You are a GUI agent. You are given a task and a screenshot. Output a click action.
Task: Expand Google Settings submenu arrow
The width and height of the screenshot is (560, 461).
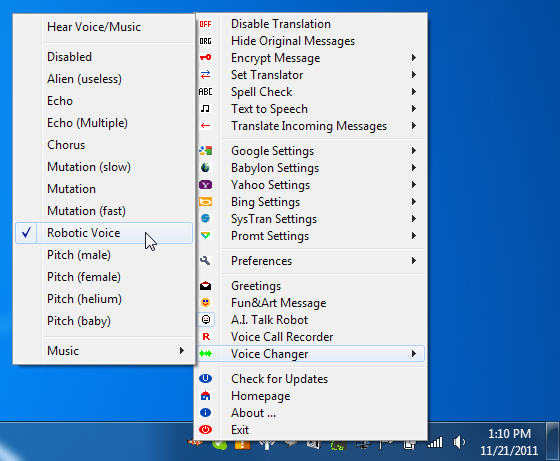(414, 151)
